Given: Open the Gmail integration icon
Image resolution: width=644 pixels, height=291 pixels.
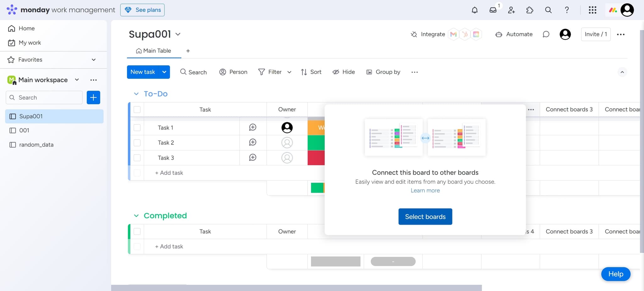Looking at the screenshot, I should (x=453, y=34).
